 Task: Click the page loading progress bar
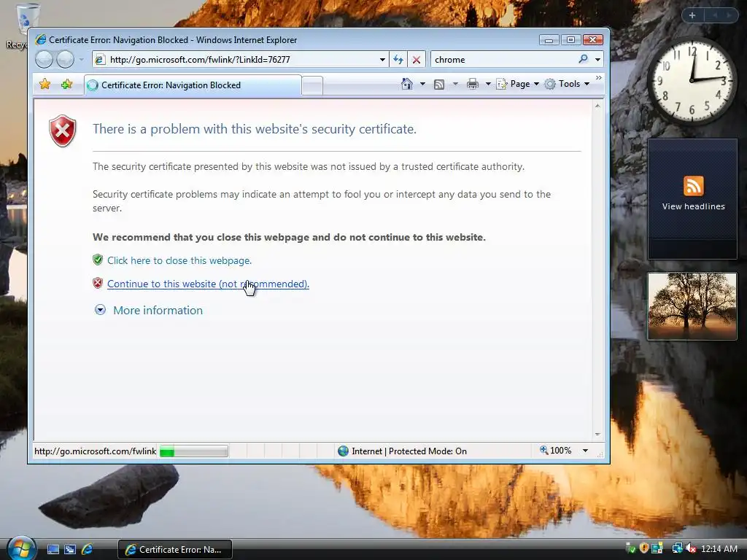point(193,451)
